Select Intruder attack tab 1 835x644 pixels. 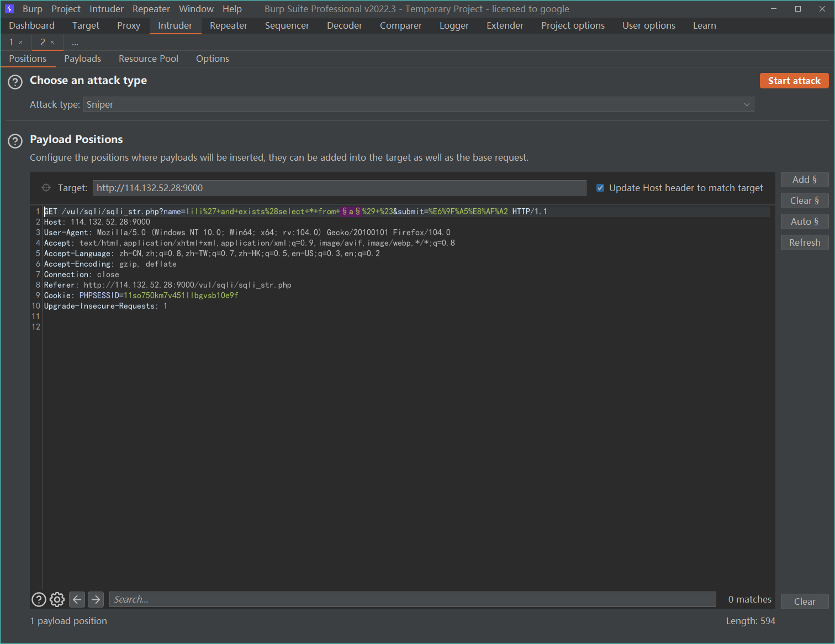tap(11, 42)
